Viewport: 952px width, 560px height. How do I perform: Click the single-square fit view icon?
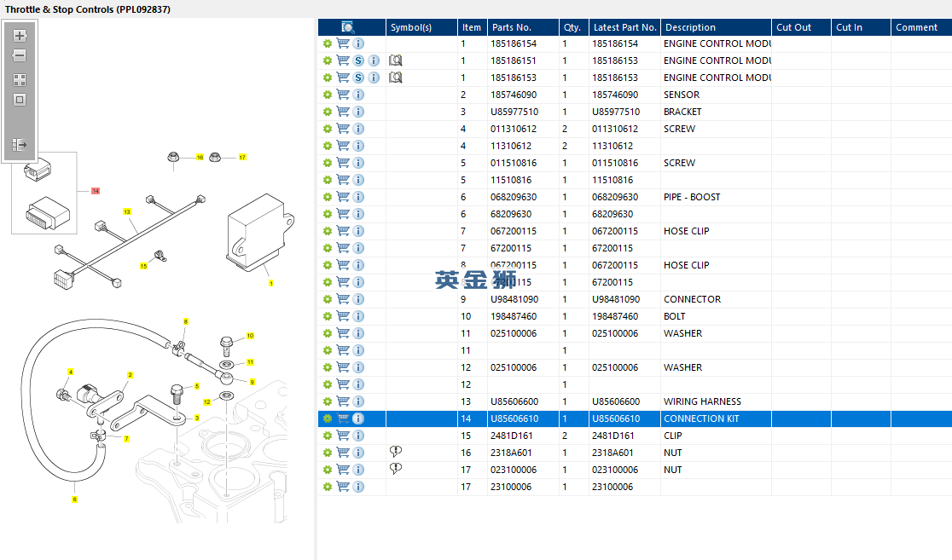[20, 100]
